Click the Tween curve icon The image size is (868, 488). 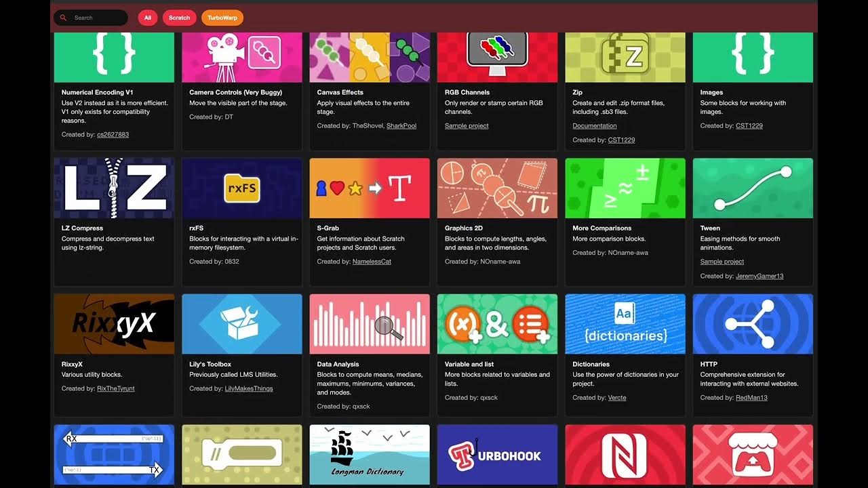coord(753,188)
